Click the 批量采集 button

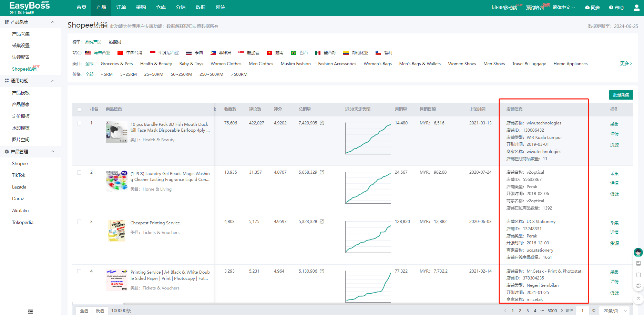click(621, 95)
